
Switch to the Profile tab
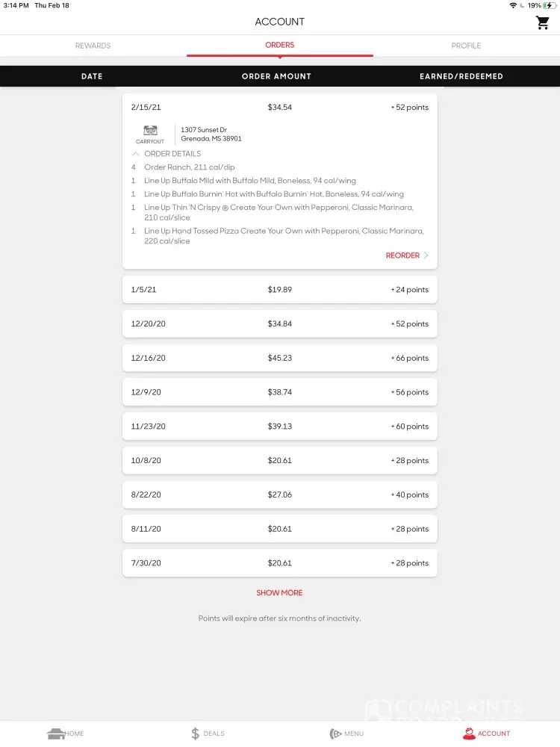pos(466,46)
